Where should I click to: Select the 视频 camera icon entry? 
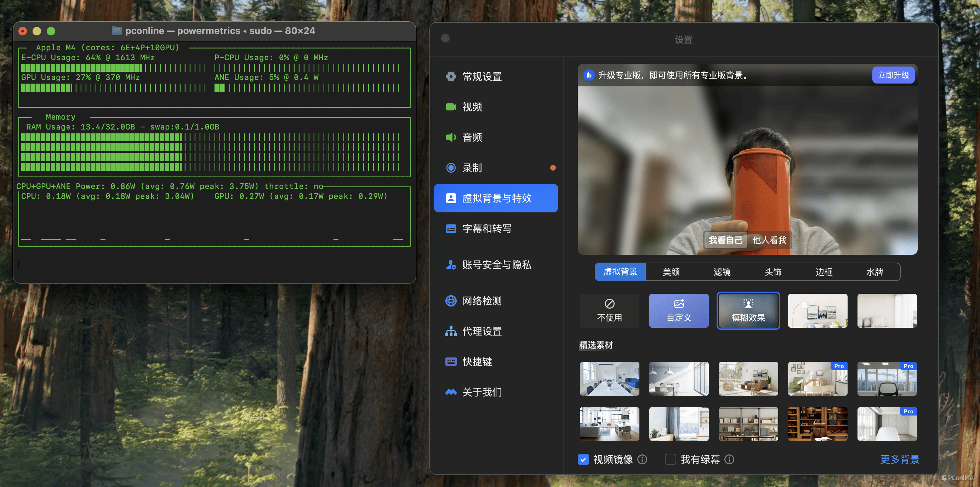(x=451, y=107)
